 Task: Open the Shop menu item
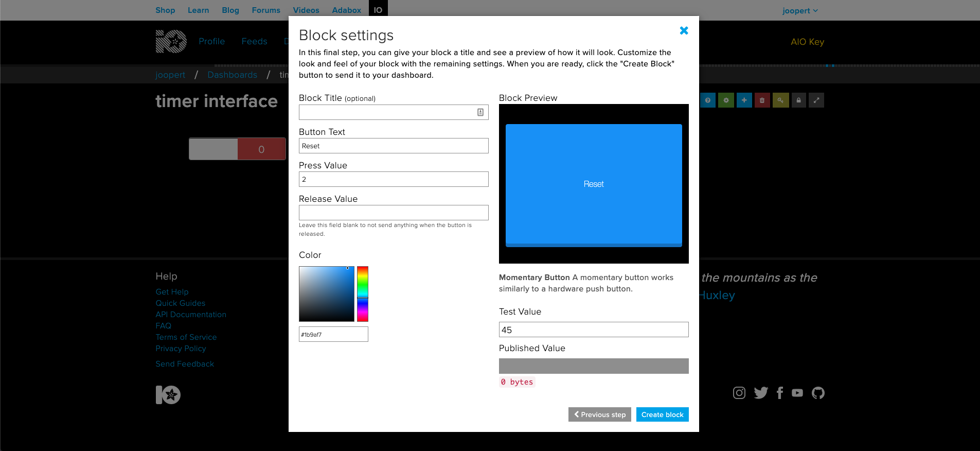(165, 10)
